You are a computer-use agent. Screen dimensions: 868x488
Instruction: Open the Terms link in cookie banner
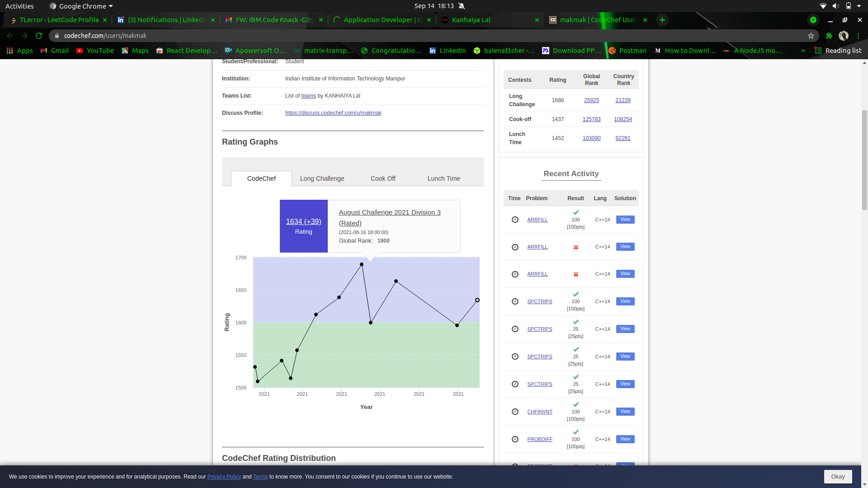coord(260,477)
